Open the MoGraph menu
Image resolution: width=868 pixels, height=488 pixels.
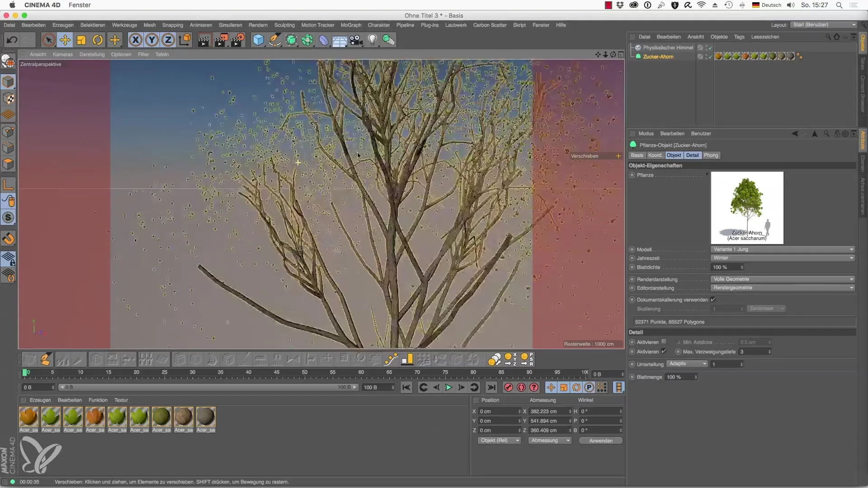click(x=351, y=25)
